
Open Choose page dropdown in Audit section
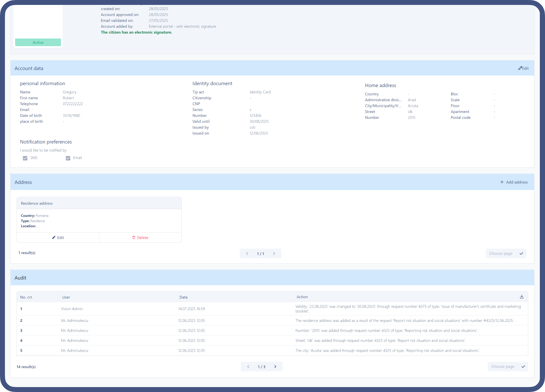tap(508, 367)
